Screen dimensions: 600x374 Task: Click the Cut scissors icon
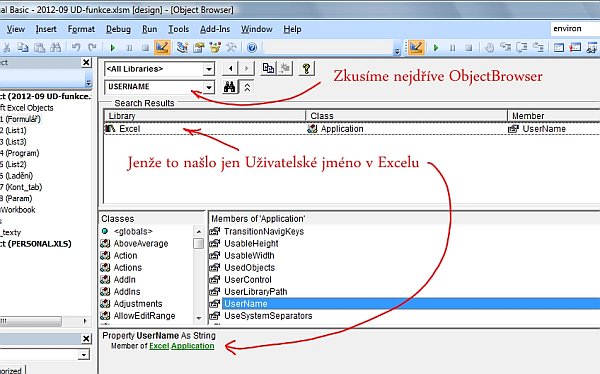[x=7, y=47]
